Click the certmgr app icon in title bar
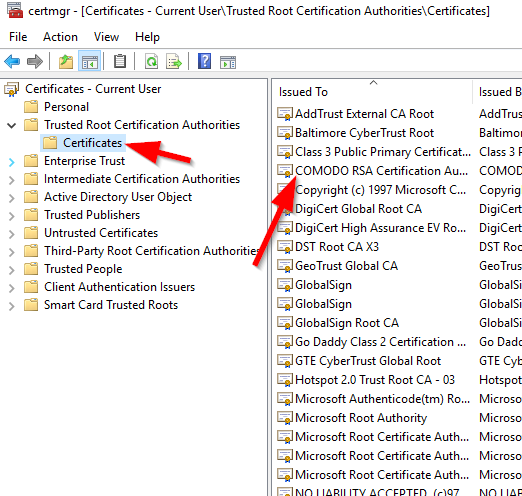The image size is (522, 496). [x=15, y=10]
